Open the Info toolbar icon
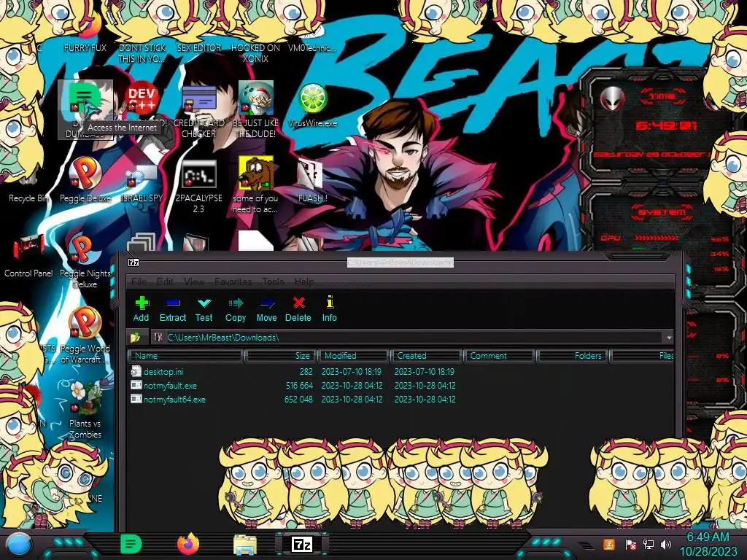747x560 pixels. pyautogui.click(x=329, y=308)
